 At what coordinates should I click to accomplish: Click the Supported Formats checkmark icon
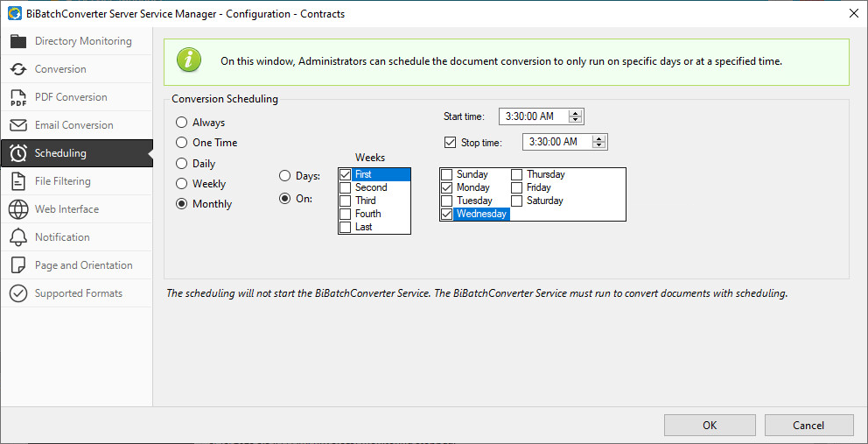[18, 293]
